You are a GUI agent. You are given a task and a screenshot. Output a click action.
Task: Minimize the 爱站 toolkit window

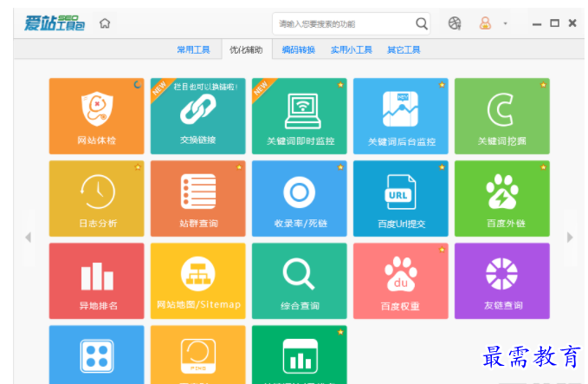(537, 24)
